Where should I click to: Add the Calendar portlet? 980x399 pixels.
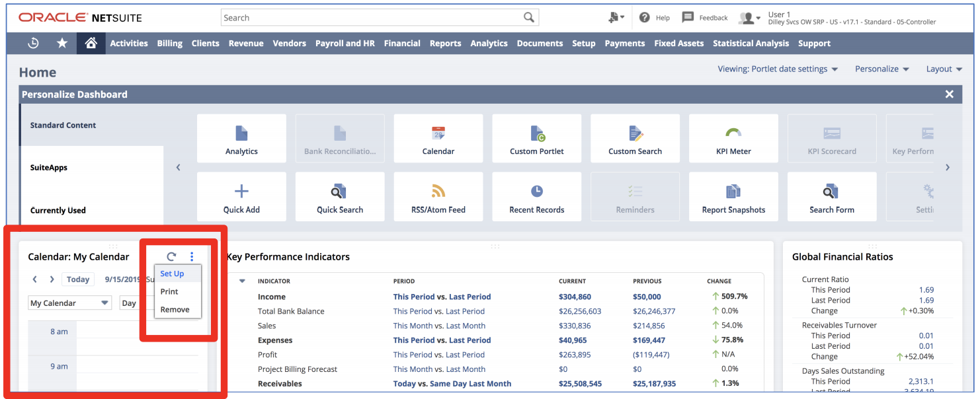pyautogui.click(x=438, y=139)
